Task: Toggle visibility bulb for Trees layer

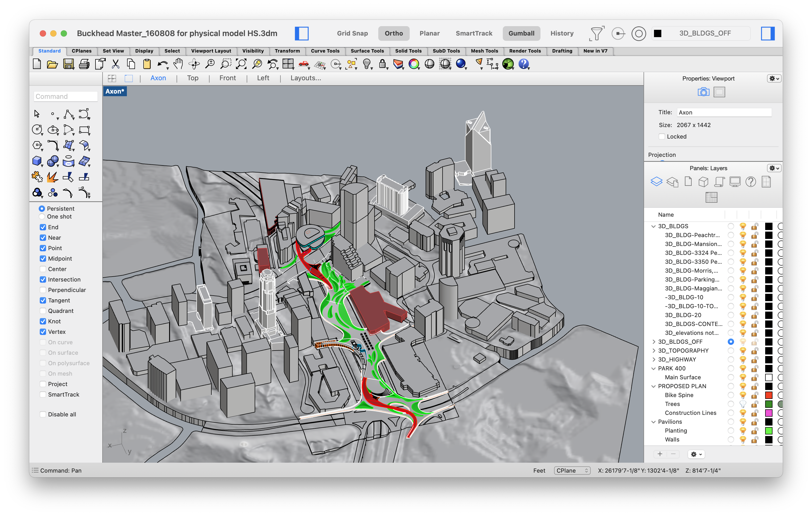Action: click(742, 404)
